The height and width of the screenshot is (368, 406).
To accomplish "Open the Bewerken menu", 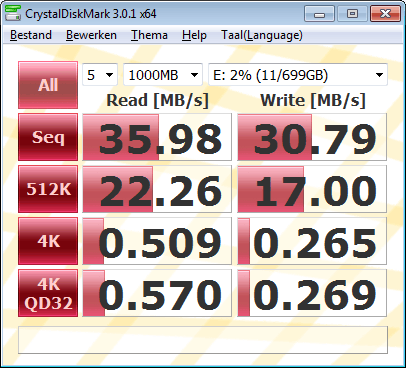I will [x=91, y=35].
